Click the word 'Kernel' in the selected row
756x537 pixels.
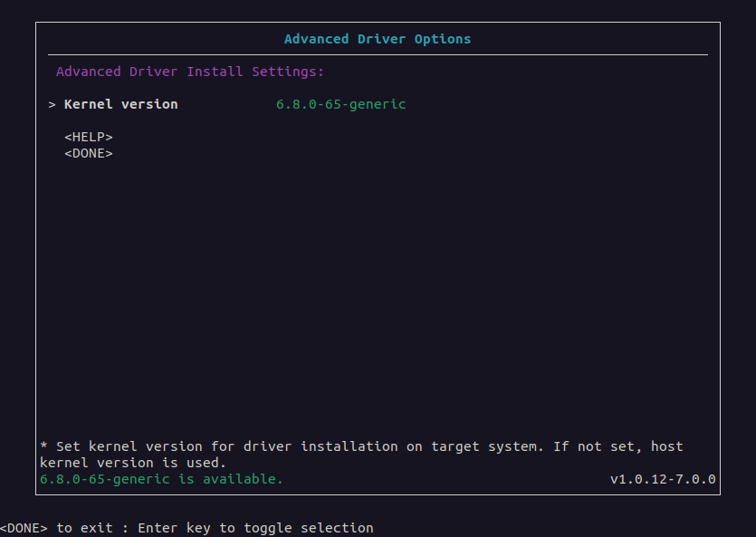pos(88,105)
